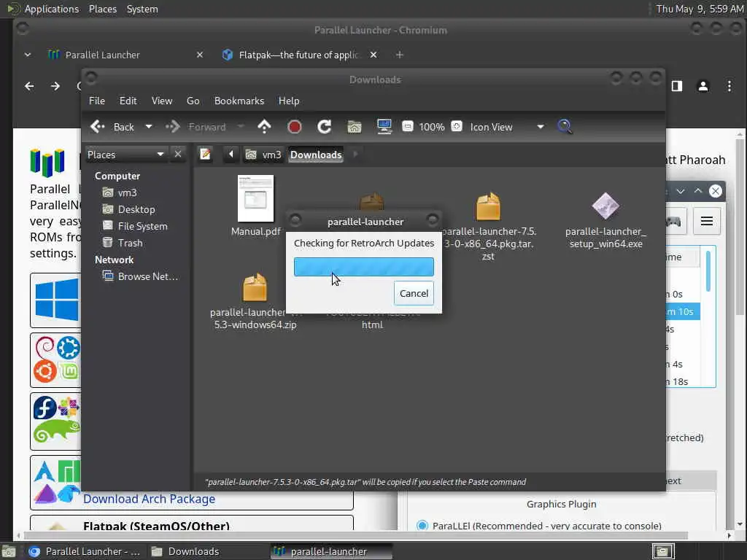The height and width of the screenshot is (560, 747).
Task: Zoom out in file manager
Action: click(408, 127)
